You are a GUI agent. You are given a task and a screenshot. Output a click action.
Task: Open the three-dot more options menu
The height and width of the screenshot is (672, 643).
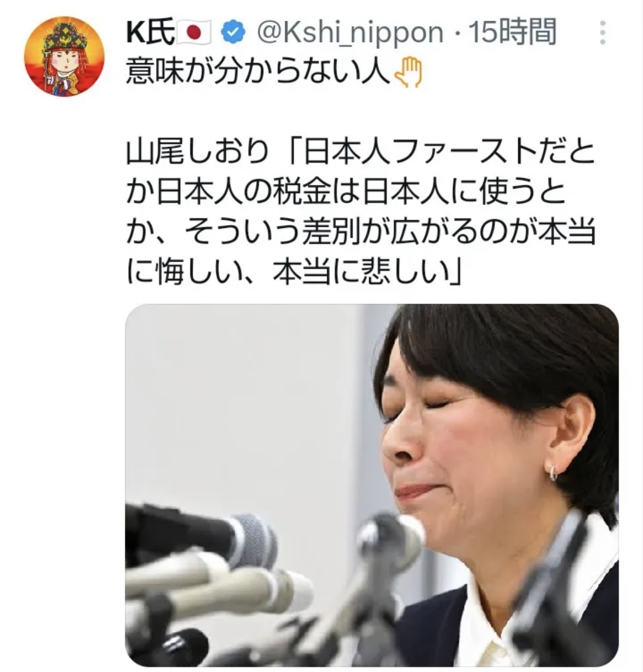click(603, 33)
